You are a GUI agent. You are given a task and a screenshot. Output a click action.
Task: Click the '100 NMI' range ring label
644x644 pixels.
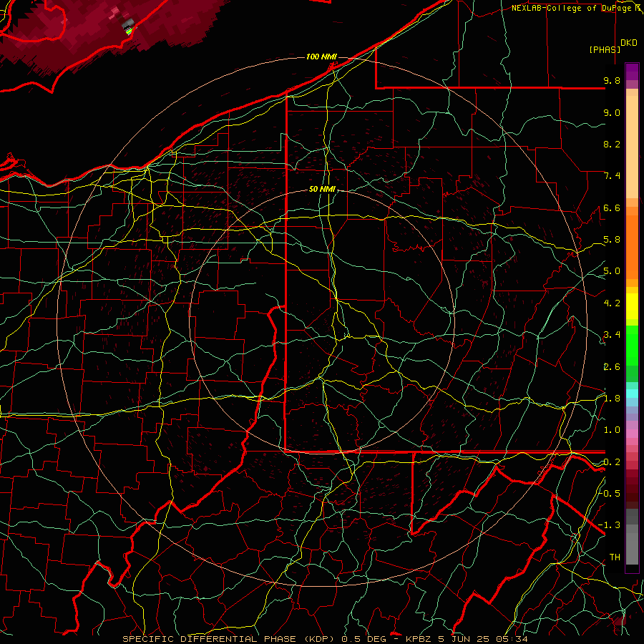[x=321, y=57]
